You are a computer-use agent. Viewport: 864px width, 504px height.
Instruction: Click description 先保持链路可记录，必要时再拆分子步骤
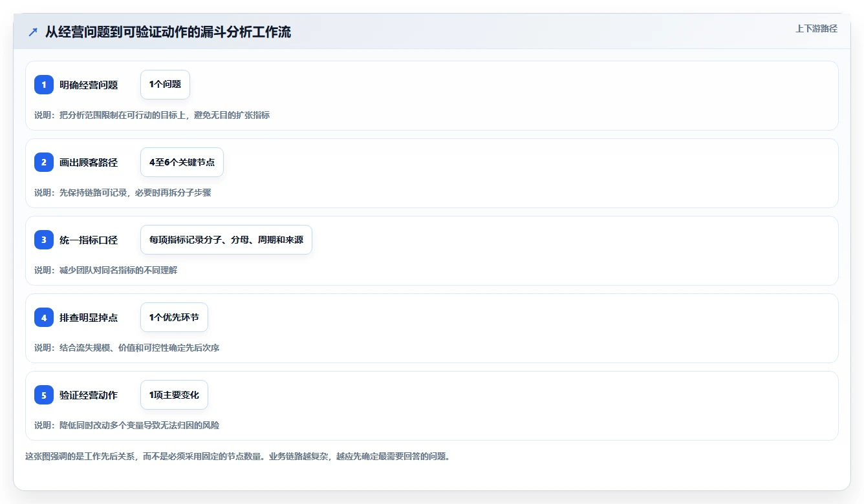pyautogui.click(x=123, y=193)
